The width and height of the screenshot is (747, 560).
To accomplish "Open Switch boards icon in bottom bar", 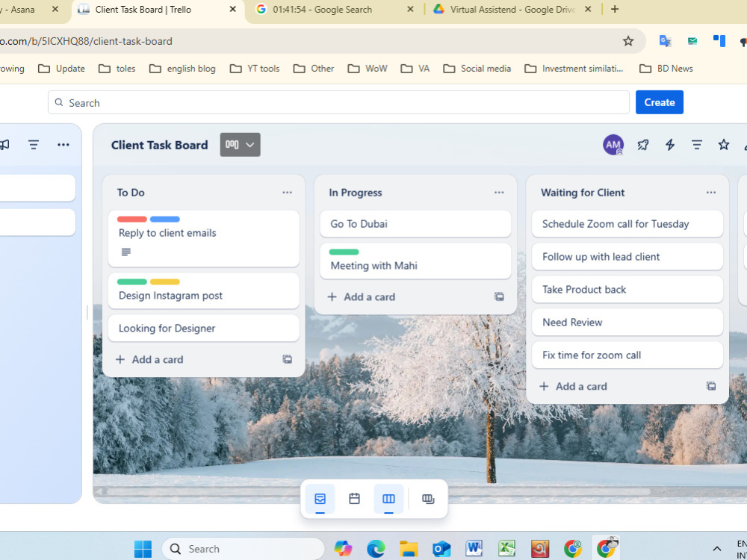I will (x=428, y=499).
